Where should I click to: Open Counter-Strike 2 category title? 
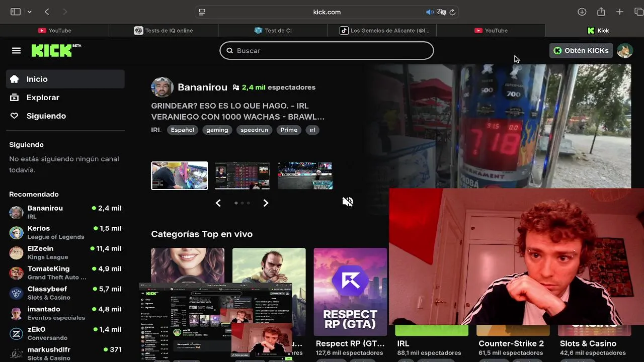pyautogui.click(x=511, y=343)
